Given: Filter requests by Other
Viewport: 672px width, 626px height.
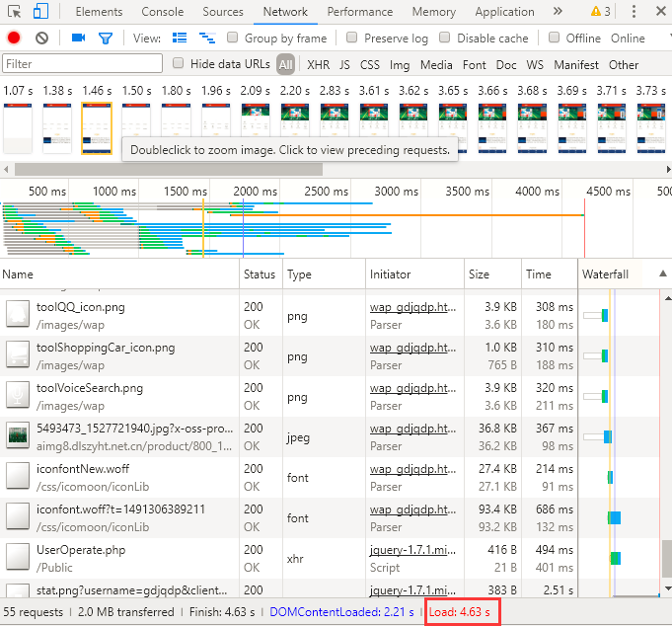Looking at the screenshot, I should (624, 65).
